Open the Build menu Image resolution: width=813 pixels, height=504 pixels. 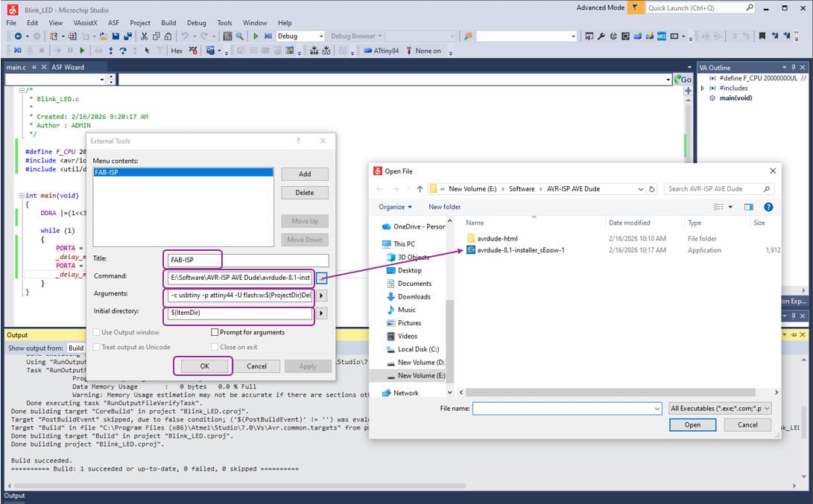[168, 23]
